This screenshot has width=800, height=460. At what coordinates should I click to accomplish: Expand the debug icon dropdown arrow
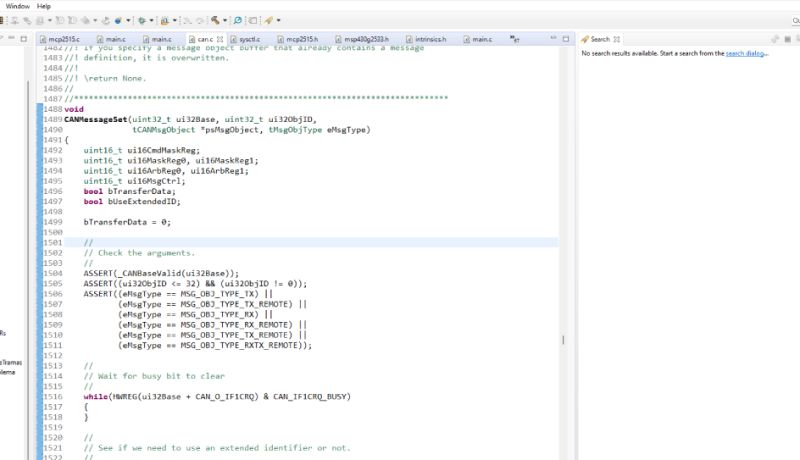pos(151,21)
